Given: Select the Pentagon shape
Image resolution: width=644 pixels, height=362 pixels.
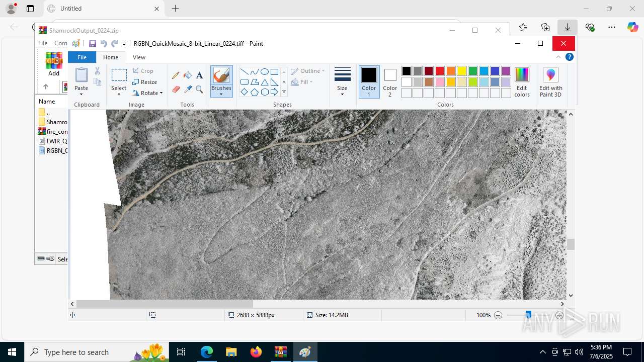Looking at the screenshot, I should (x=254, y=92).
